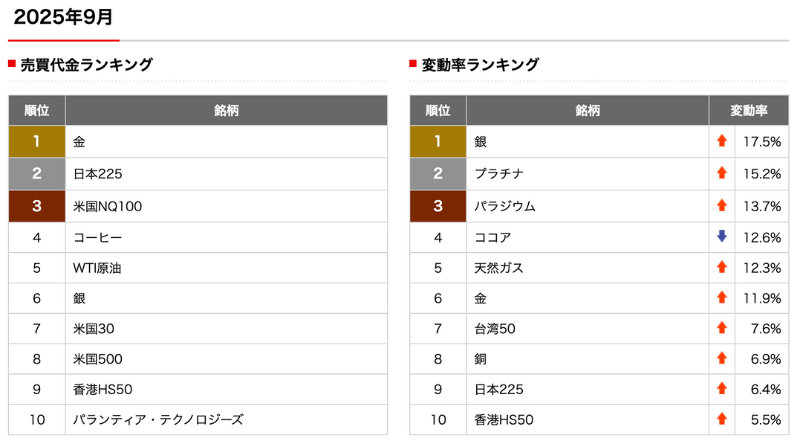
Task: Click the 変動率ランキング section heading
Action: click(x=480, y=65)
